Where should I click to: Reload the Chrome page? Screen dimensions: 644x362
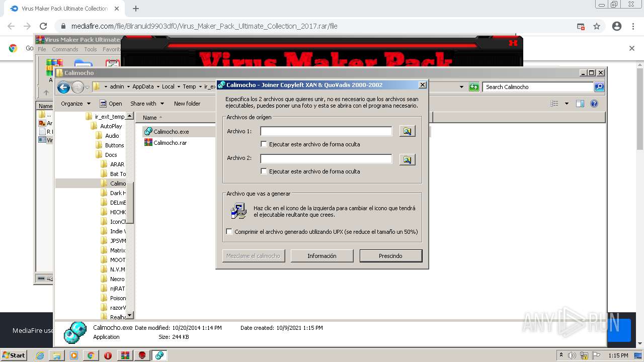pos(43,26)
